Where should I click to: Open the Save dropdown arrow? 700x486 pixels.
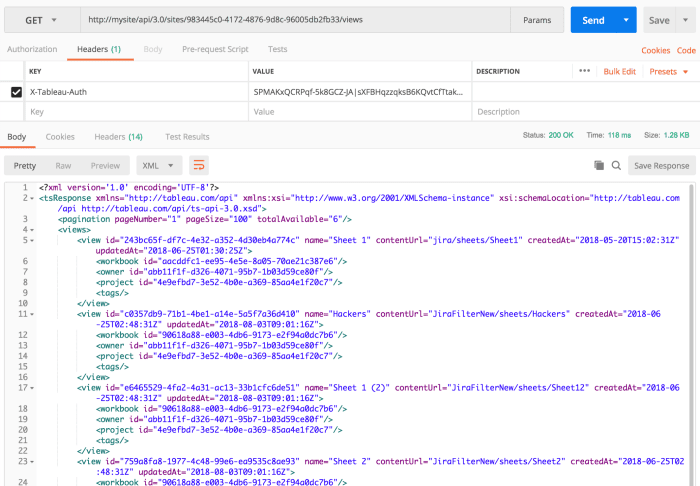[686, 20]
